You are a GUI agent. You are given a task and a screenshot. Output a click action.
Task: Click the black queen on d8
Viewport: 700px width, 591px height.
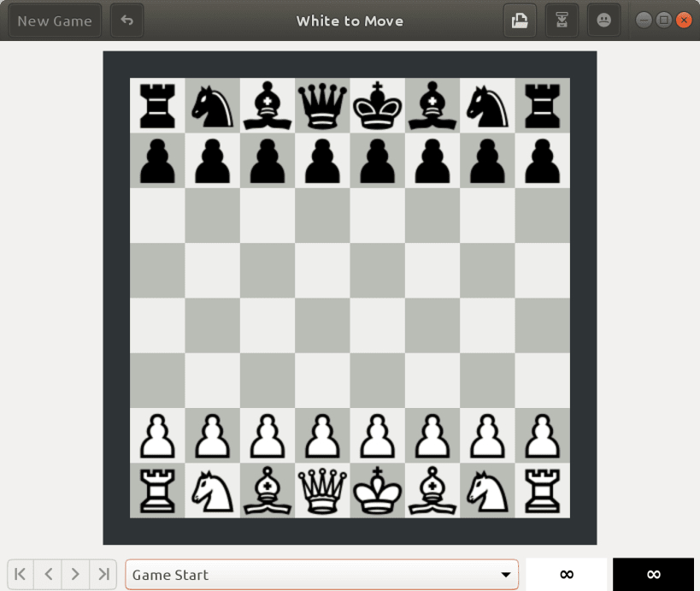322,105
